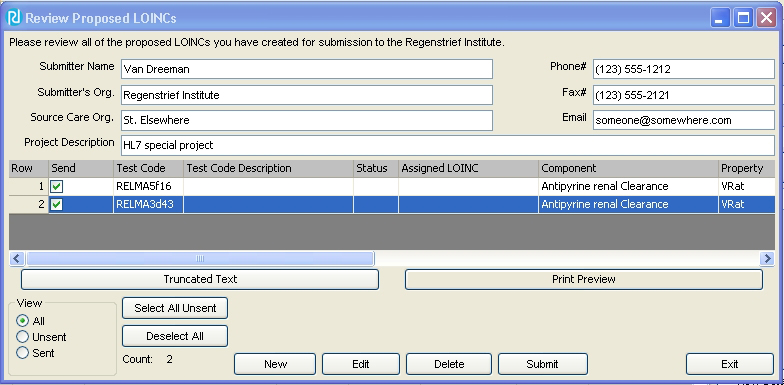Click the Delete button
Screen dimensions: 784x385
pos(449,364)
